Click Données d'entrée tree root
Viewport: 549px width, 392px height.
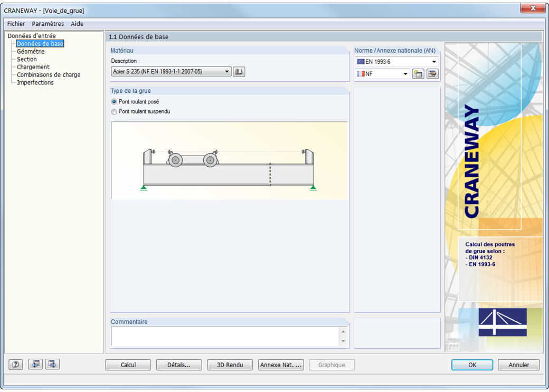(32, 36)
